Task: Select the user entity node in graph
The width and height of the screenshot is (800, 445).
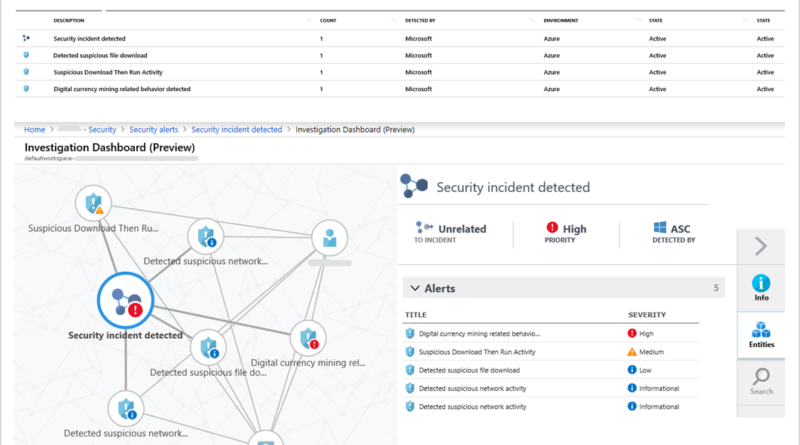Action: (x=330, y=238)
